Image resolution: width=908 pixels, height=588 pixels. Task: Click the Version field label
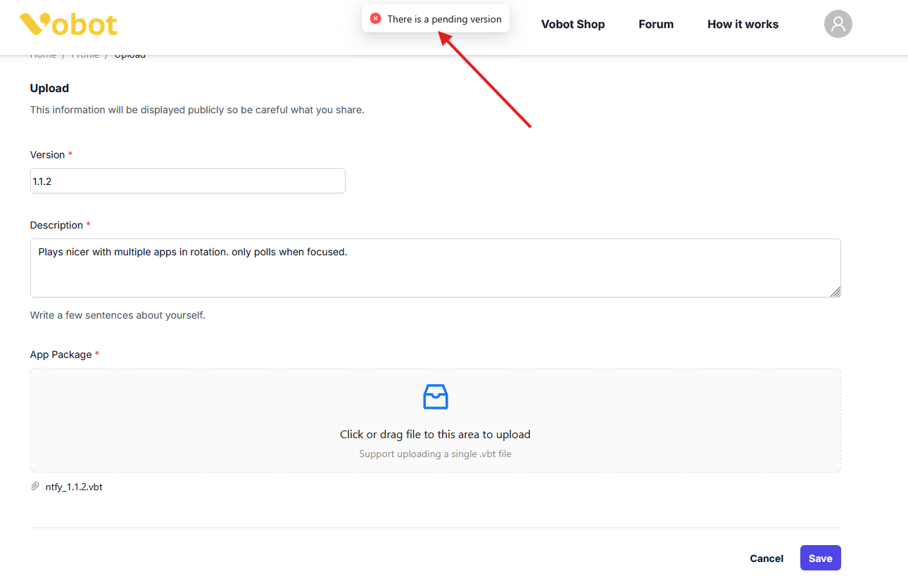tap(47, 155)
